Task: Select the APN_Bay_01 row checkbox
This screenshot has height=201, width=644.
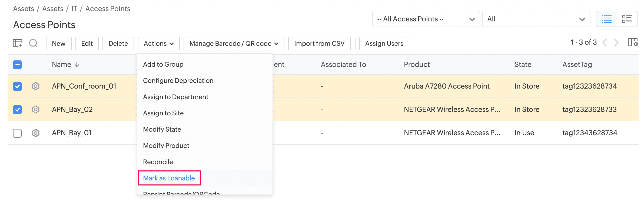Action: click(17, 133)
